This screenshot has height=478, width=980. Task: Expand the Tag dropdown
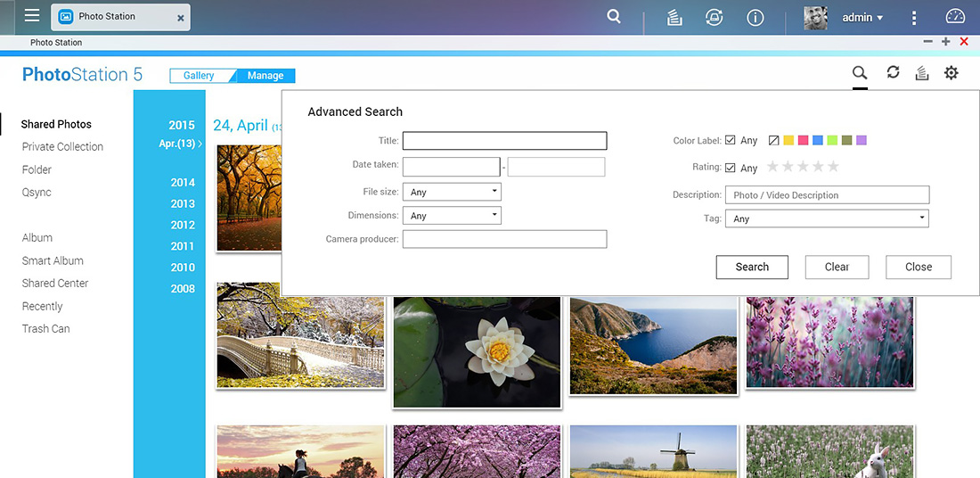(827, 218)
